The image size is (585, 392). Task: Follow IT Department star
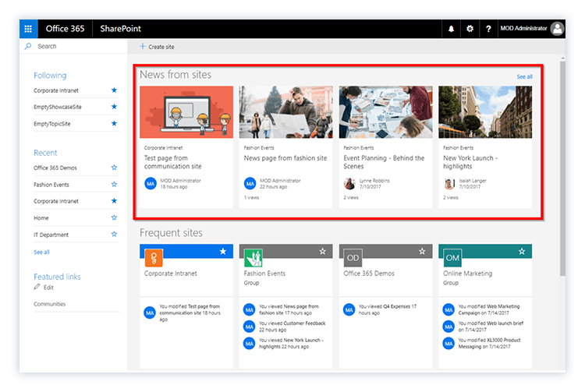(x=114, y=234)
